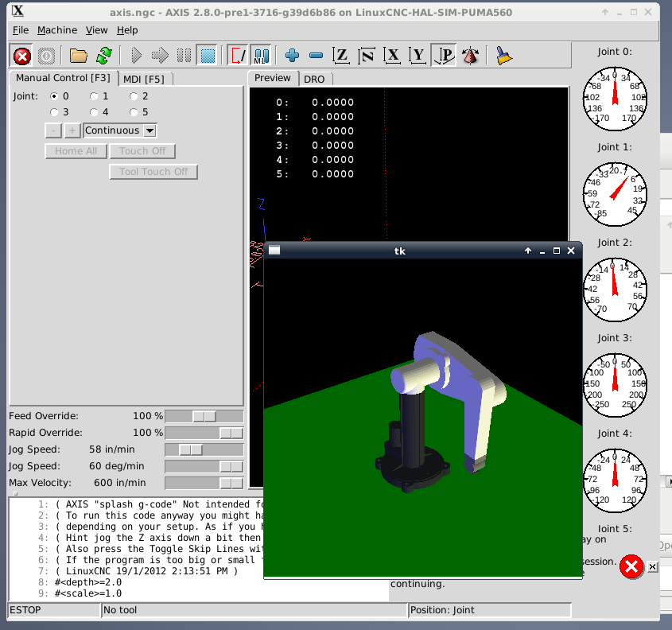672x630 pixels.
Task: Clear live plot with broom icon
Action: pos(503,56)
